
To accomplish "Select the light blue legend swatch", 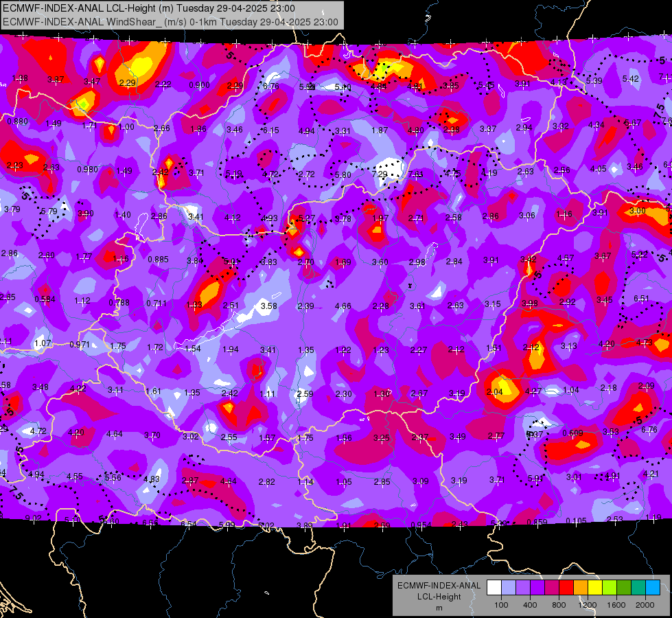I will coord(653,588).
